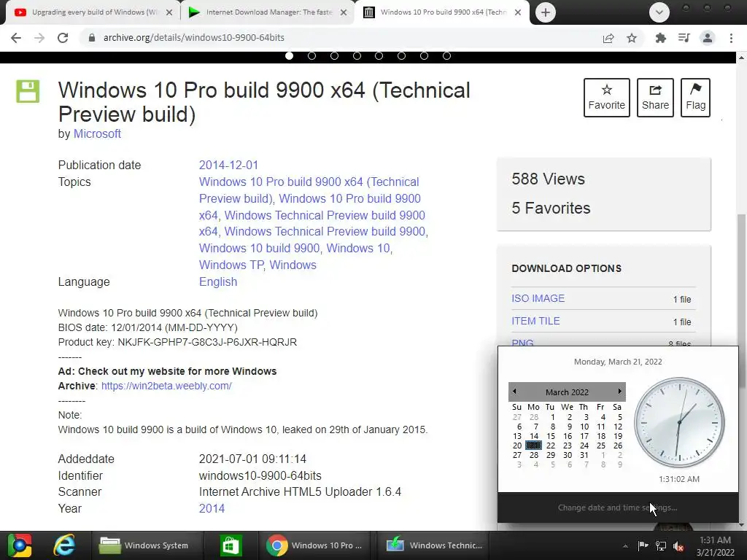Click the network tray icon

pyautogui.click(x=661, y=545)
